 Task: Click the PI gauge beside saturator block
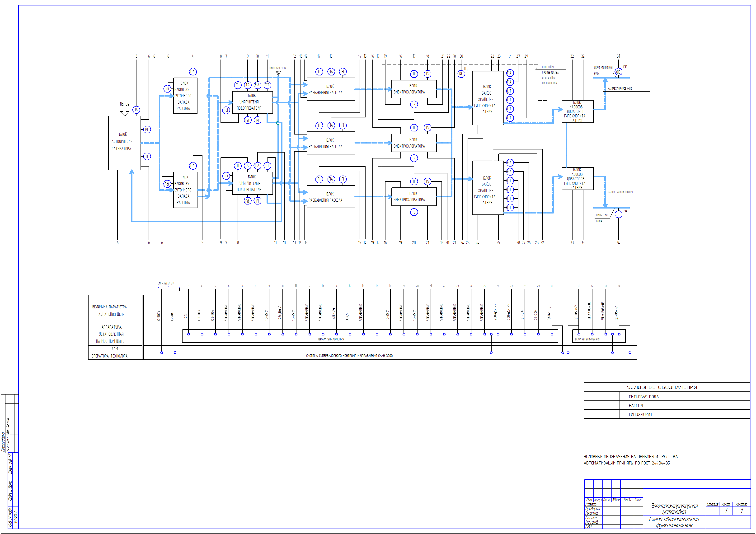pos(147,129)
